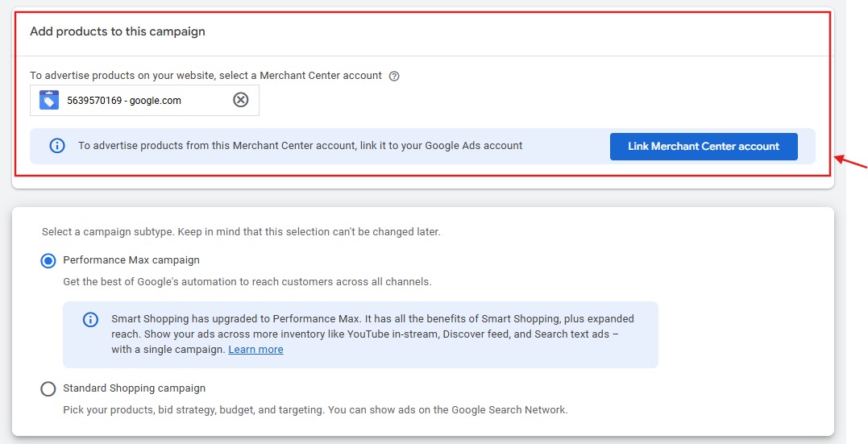The width and height of the screenshot is (868, 444).
Task: Click the 'Pick your products, bid strategy' description
Action: (x=316, y=409)
